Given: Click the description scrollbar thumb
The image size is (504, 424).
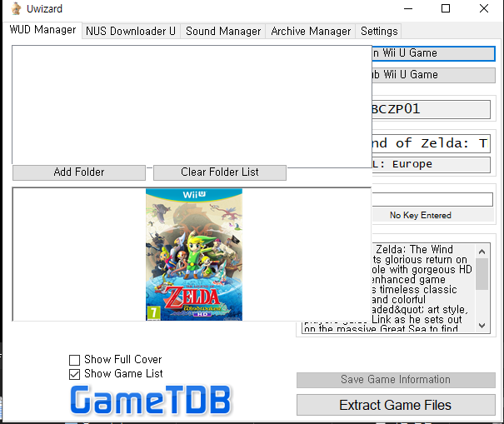Looking at the screenshot, I should coord(482,273).
